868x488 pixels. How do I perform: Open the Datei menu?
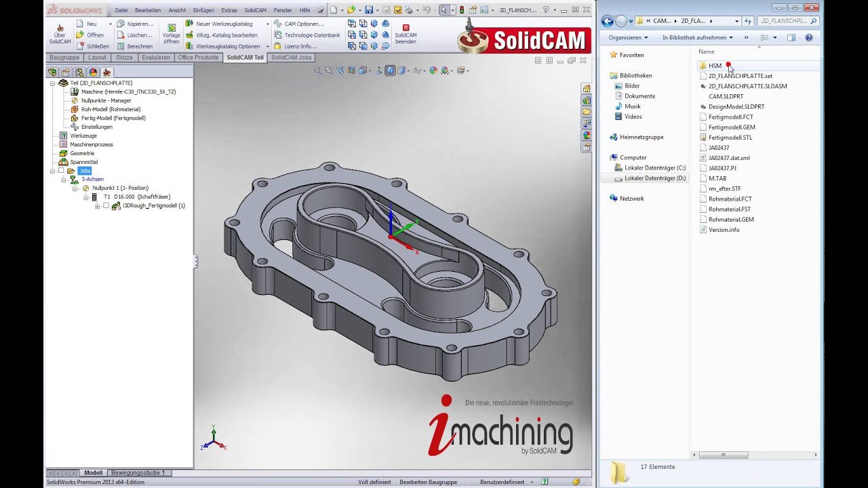coord(121,10)
